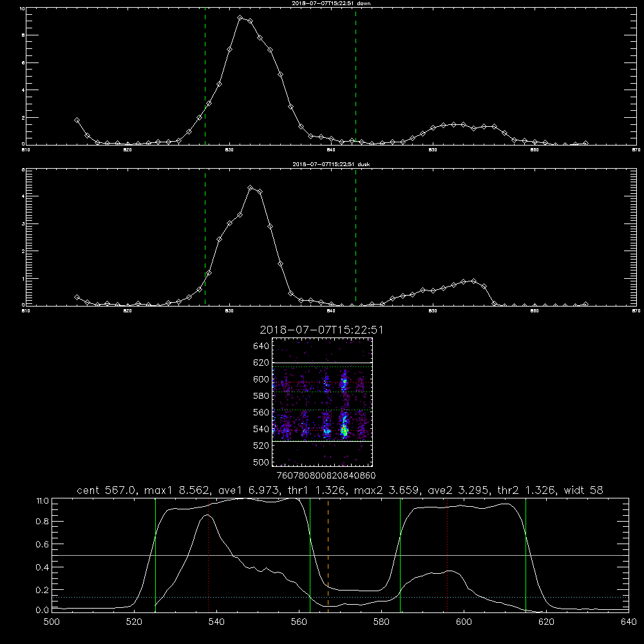This screenshot has width=644, height=644.
Task: Click the '0.6' y-axis label of the bottom plot
Action: pyautogui.click(x=43, y=544)
